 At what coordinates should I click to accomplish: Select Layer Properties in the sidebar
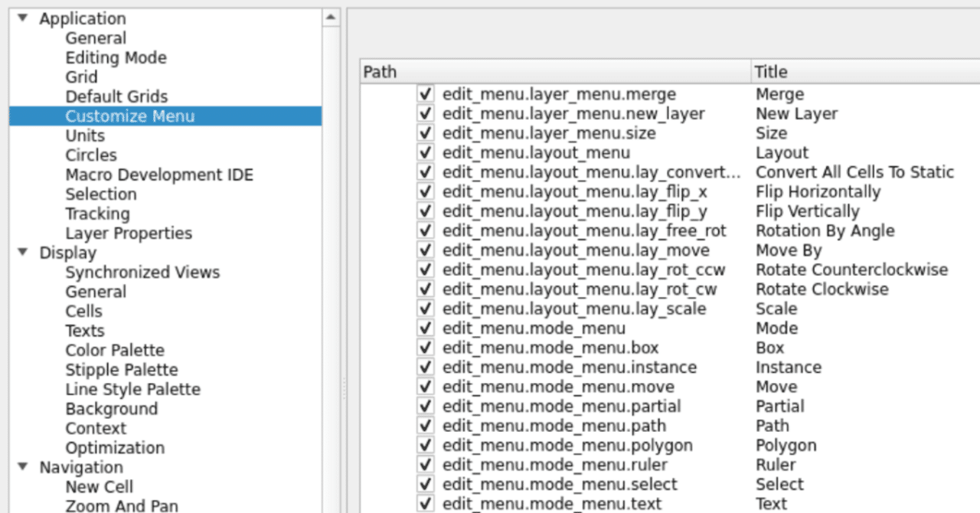(128, 233)
